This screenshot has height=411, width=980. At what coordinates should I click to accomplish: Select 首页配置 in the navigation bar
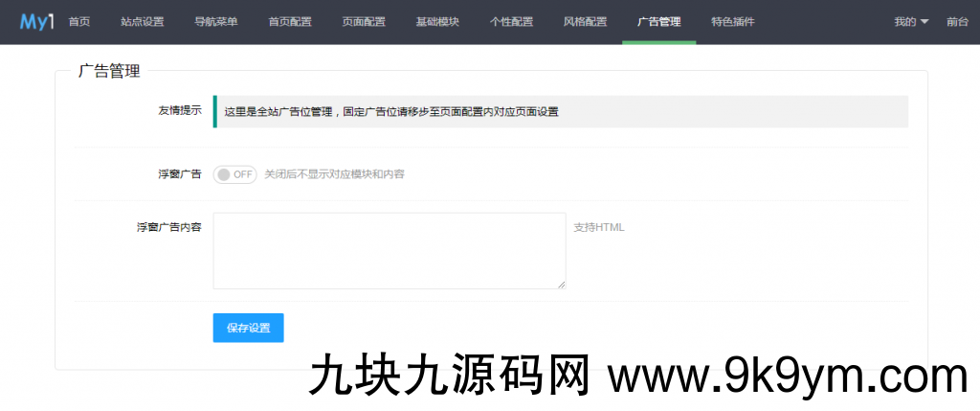click(x=290, y=22)
